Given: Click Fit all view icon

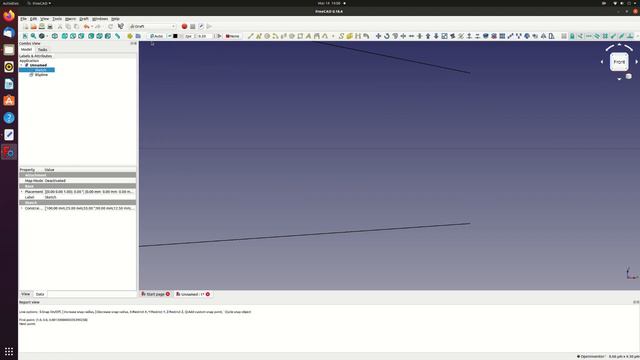Looking at the screenshot, I should coord(25,36).
